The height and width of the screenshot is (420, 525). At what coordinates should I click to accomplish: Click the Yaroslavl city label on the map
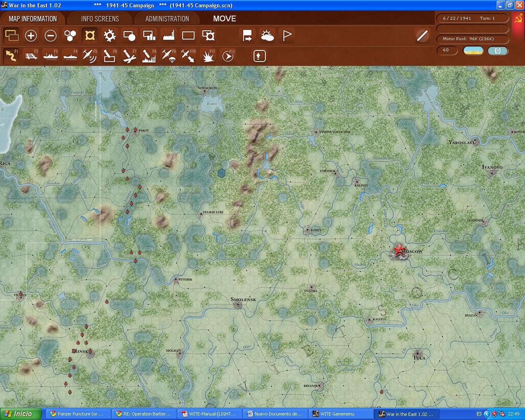(x=461, y=142)
